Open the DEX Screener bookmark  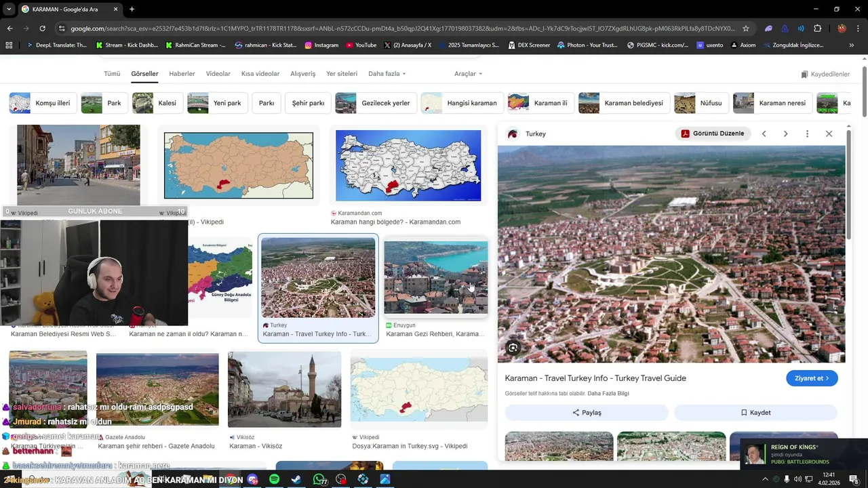(529, 45)
